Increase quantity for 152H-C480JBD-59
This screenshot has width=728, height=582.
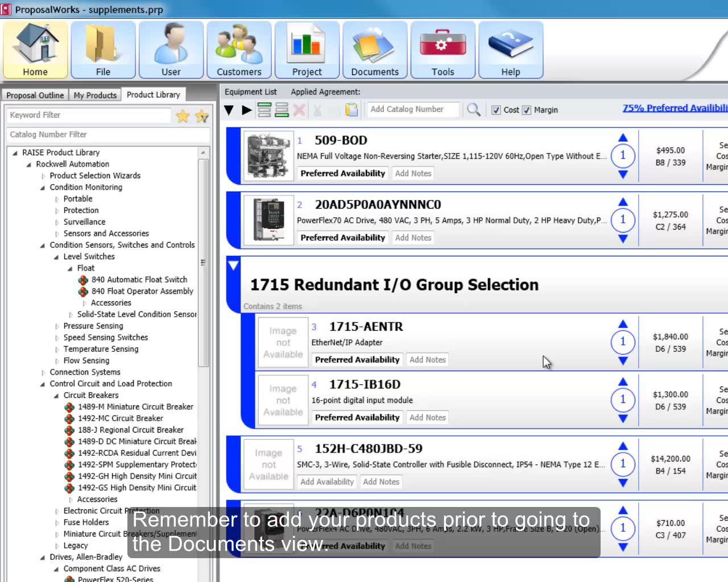click(x=623, y=446)
